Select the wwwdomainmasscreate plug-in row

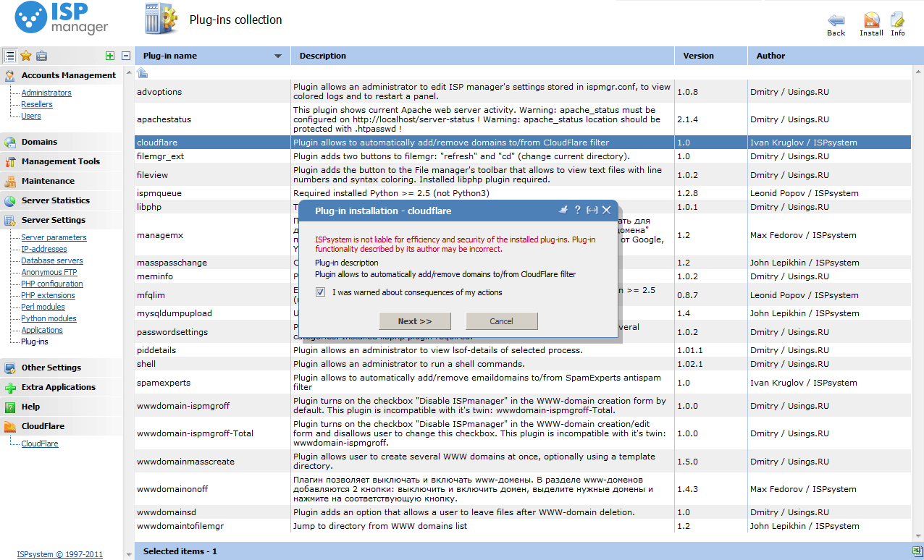(523, 462)
